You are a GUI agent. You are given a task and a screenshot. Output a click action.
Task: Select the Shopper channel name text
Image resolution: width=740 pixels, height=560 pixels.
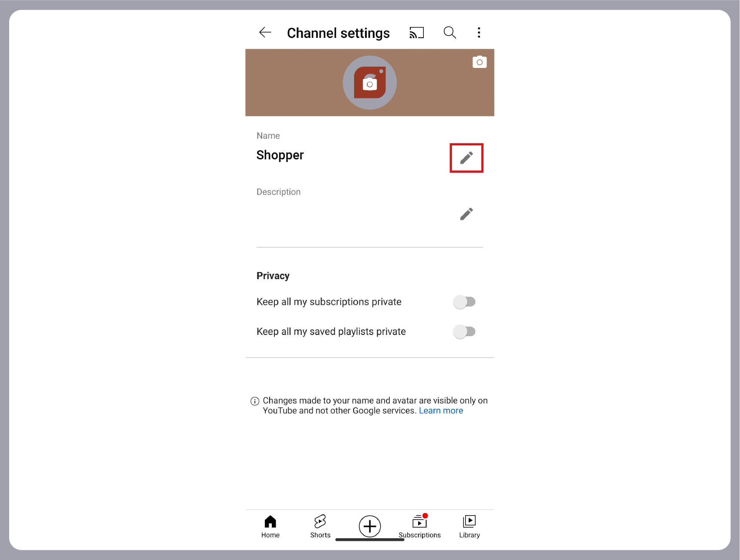click(x=280, y=155)
